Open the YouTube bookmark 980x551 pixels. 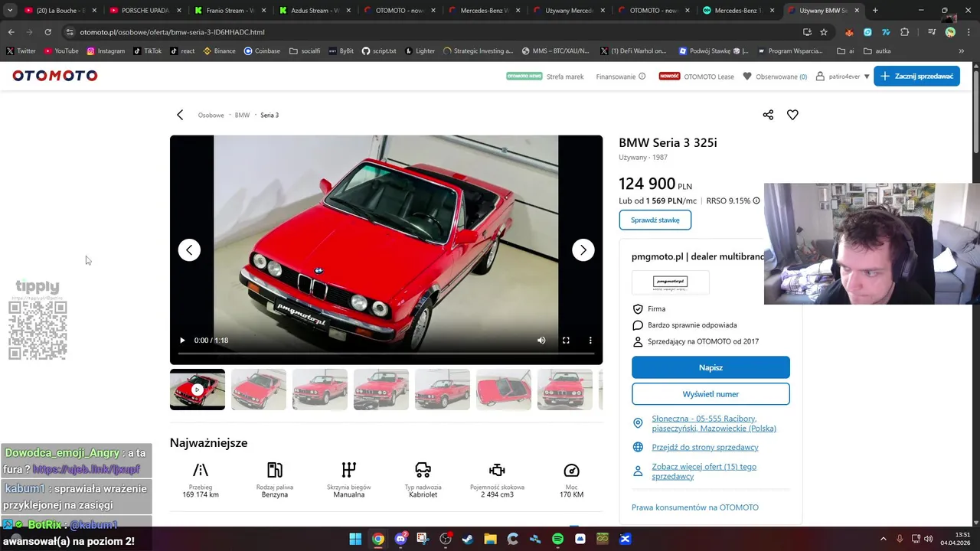coord(61,51)
